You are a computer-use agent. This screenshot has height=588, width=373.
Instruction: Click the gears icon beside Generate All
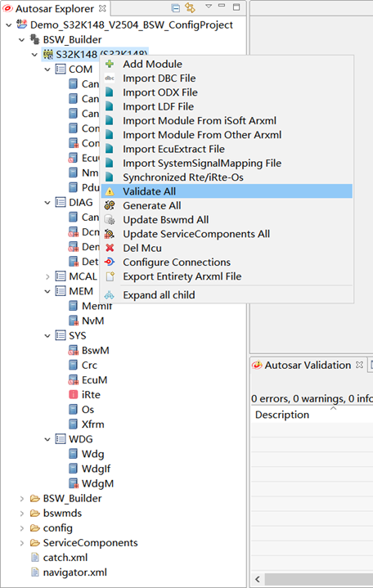[x=110, y=205]
